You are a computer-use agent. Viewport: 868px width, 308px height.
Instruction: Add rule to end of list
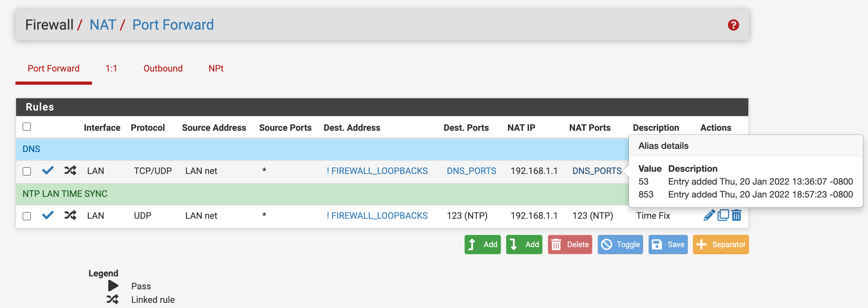(x=524, y=244)
